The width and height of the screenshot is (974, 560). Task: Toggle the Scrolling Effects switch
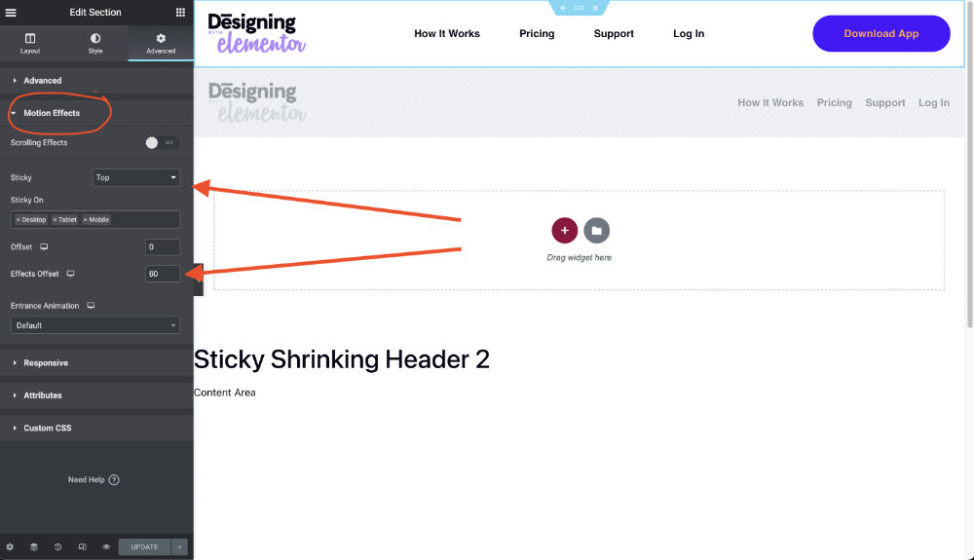tap(162, 143)
